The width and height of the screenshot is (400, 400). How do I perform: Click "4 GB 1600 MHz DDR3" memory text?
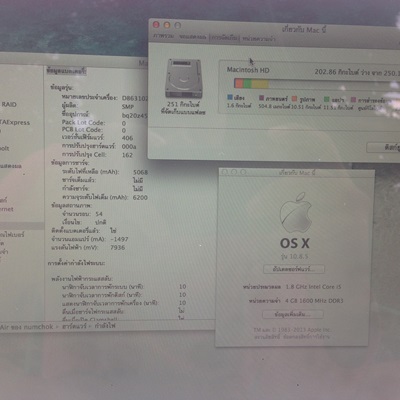pos(314,301)
